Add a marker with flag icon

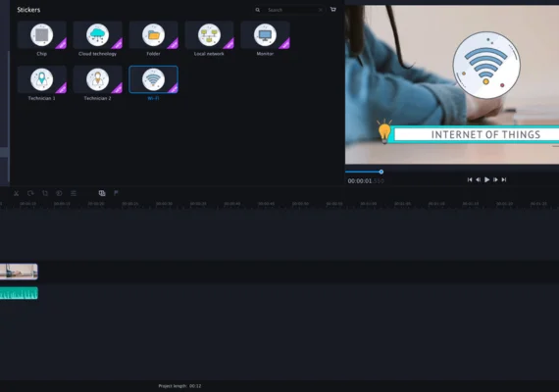[116, 193]
